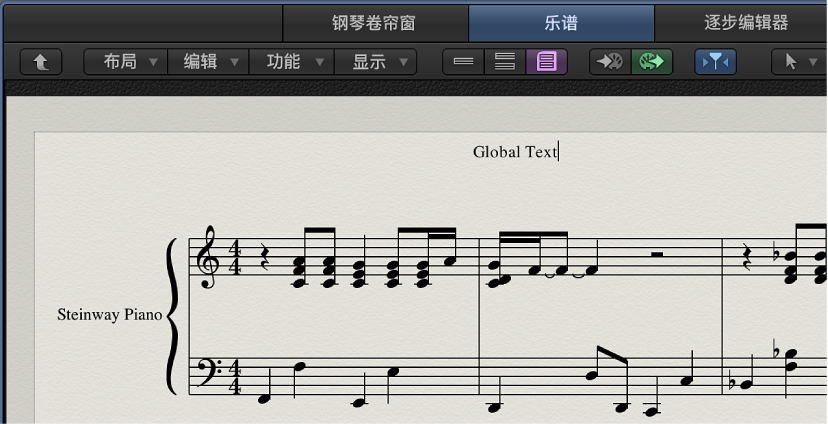This screenshot has width=828, height=424.
Task: Select purple page view button
Action: pos(547,62)
